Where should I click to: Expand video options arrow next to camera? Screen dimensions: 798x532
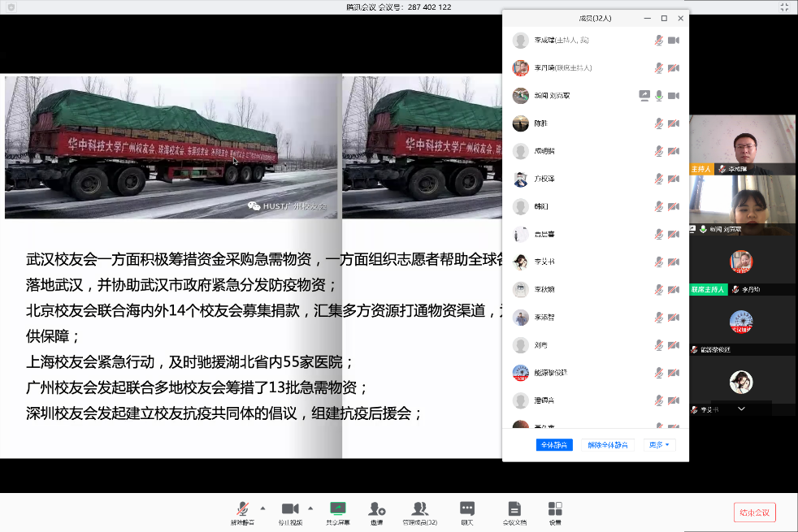(x=310, y=508)
